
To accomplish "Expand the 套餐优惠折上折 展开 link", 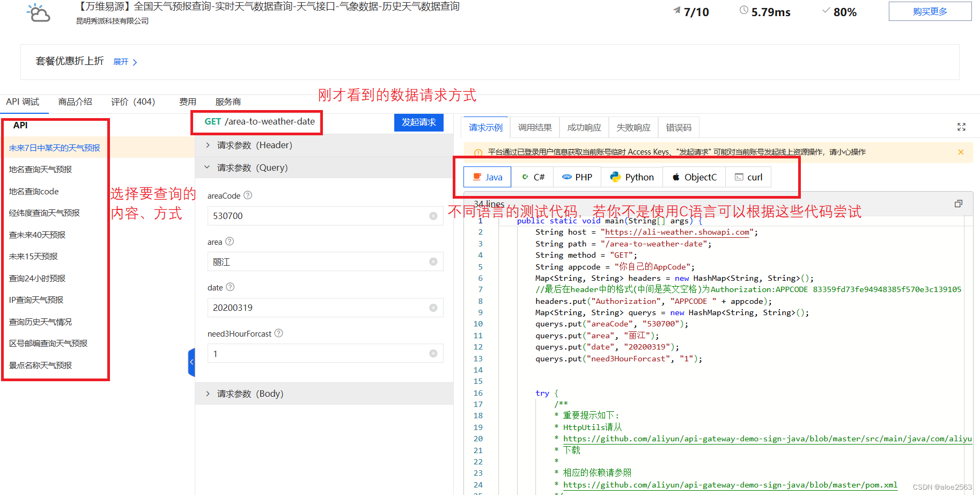I will [126, 62].
